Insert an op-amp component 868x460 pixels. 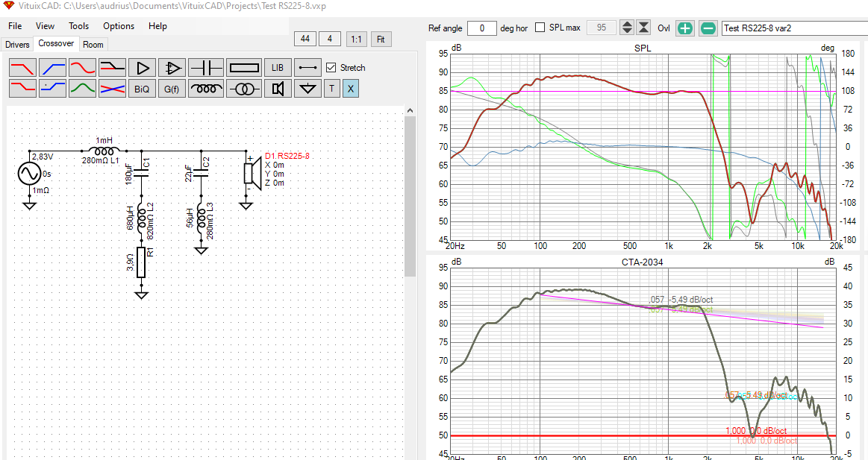click(172, 68)
